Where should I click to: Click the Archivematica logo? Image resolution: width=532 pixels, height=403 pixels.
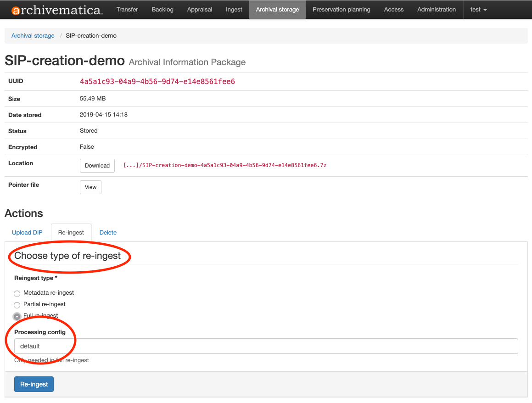57,10
